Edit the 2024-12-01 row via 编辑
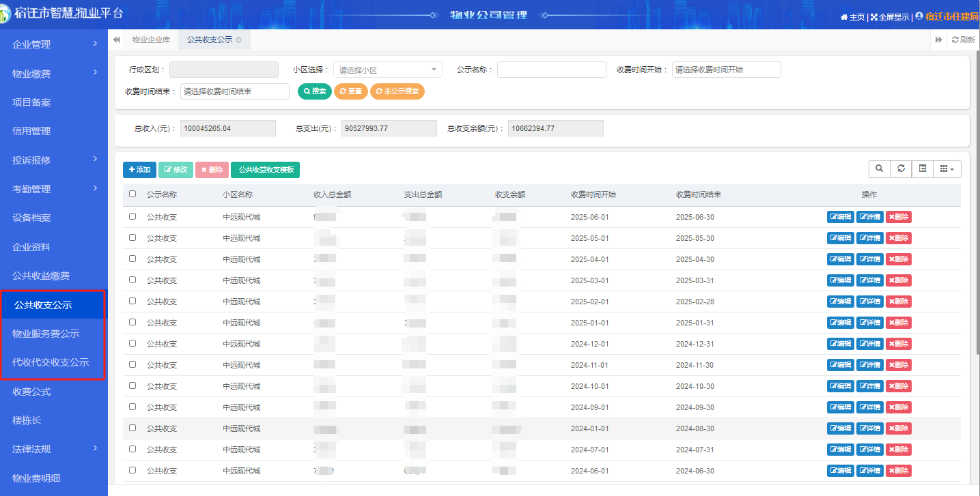The width and height of the screenshot is (980, 496). click(841, 344)
